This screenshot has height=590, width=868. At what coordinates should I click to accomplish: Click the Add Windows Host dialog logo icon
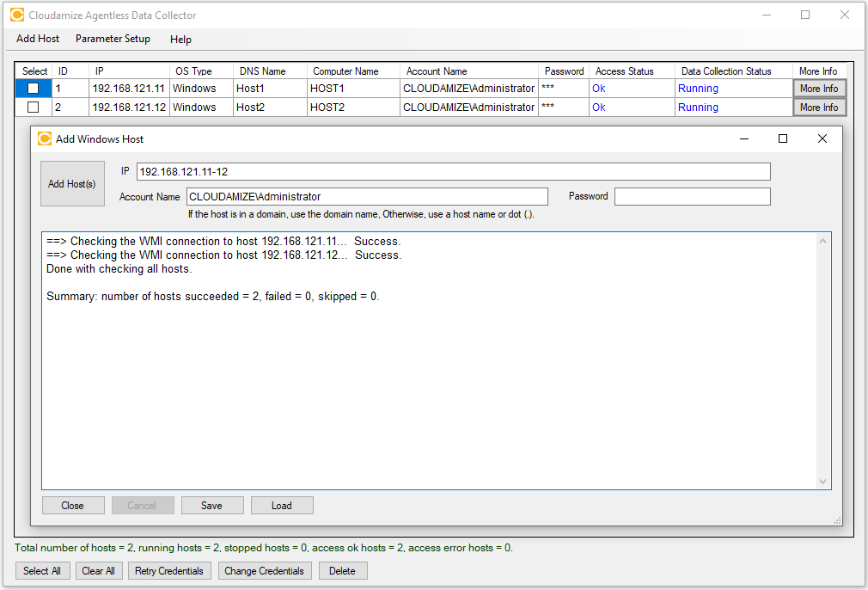click(x=45, y=138)
